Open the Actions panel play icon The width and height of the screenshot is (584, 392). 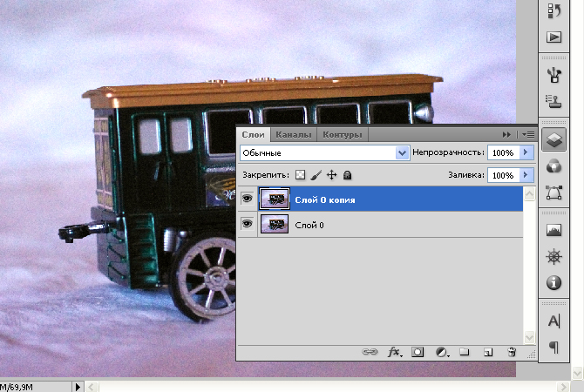click(x=553, y=37)
